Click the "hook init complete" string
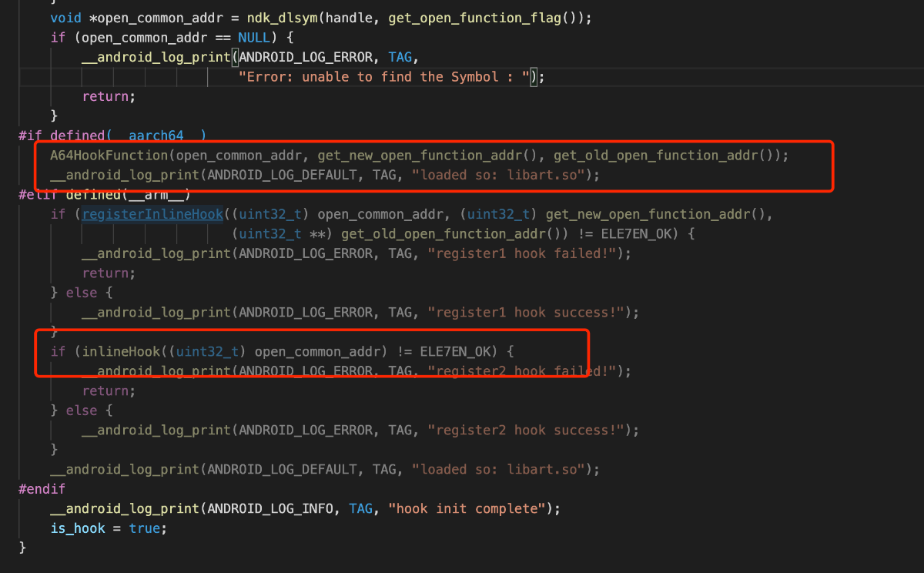Screen dimensions: 924x573 (x=467, y=508)
